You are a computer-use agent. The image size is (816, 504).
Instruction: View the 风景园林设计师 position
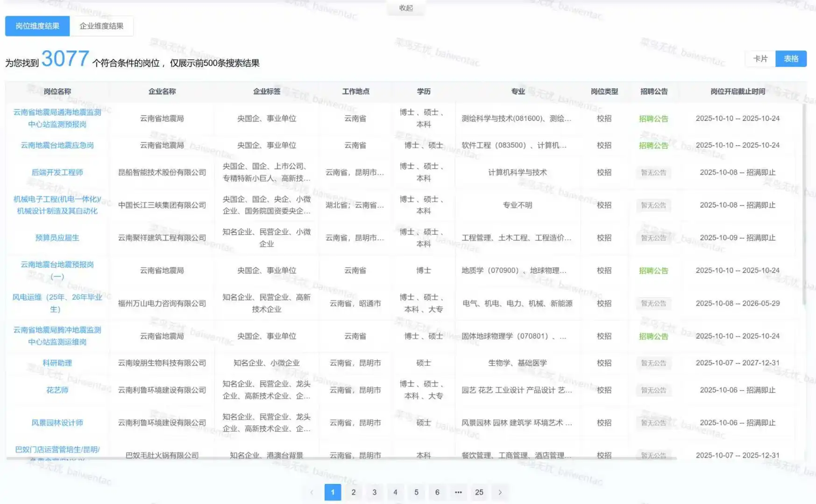pyautogui.click(x=57, y=423)
